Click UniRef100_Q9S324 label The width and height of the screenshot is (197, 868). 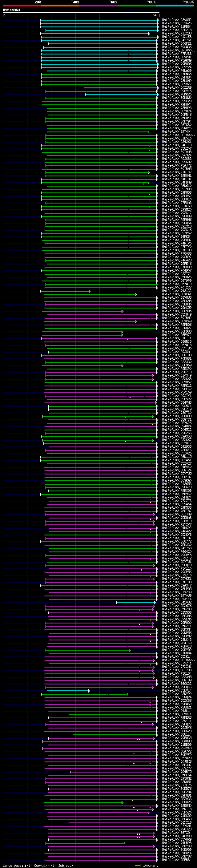177,155
